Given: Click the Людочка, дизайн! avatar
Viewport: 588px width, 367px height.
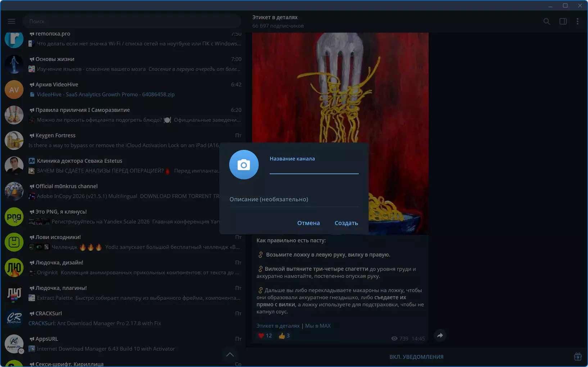Looking at the screenshot, I should [14, 267].
